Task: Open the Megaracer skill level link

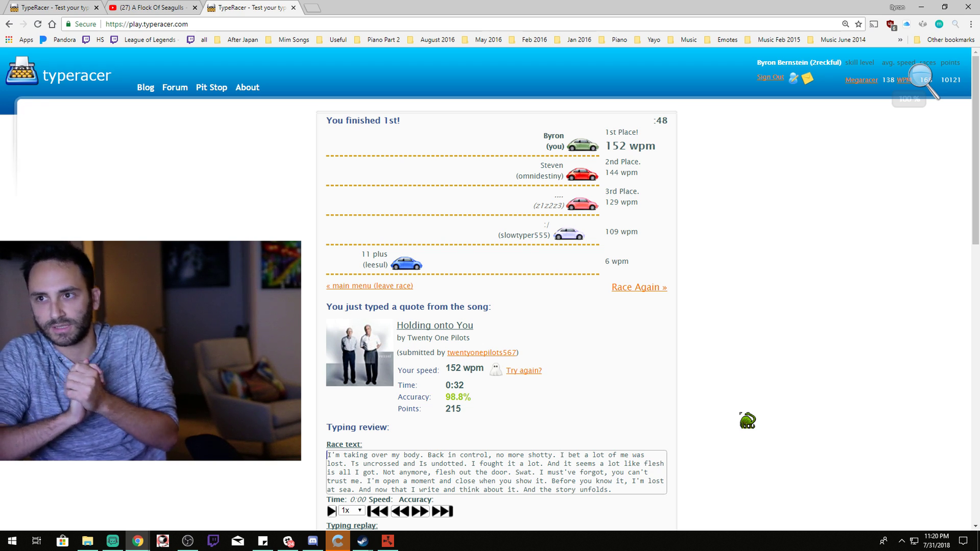Action: 861,80
